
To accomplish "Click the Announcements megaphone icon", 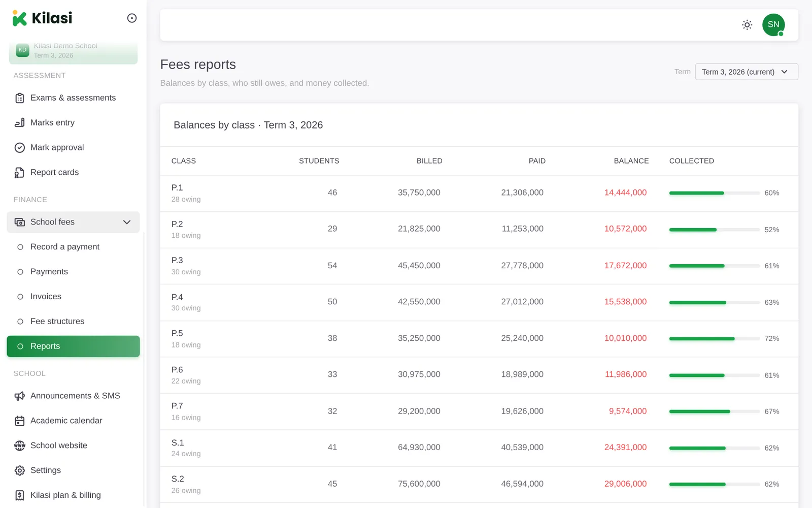I will coord(20,396).
